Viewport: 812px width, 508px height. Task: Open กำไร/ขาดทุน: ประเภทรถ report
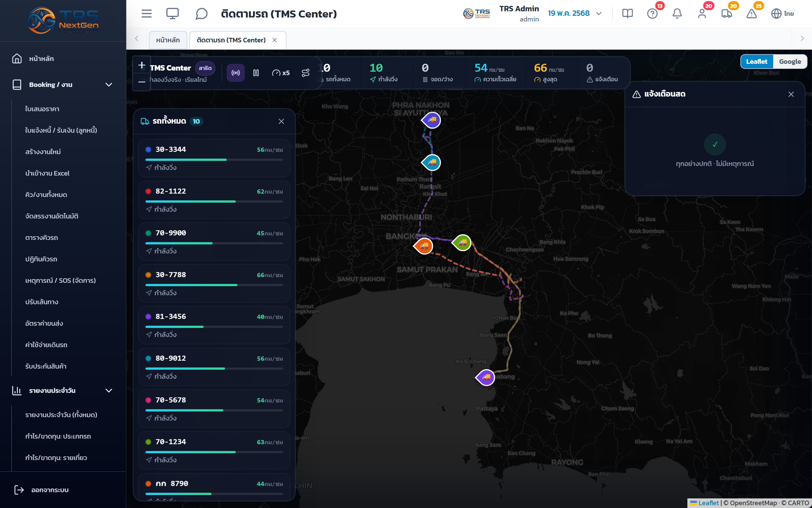(58, 436)
